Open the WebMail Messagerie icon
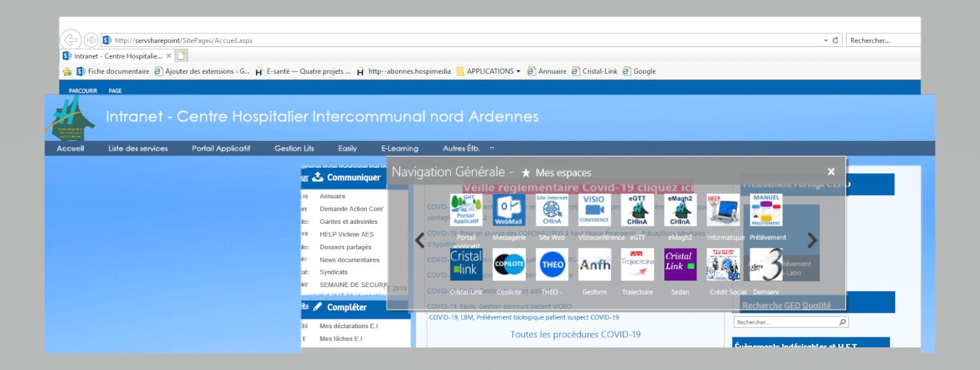 click(509, 210)
